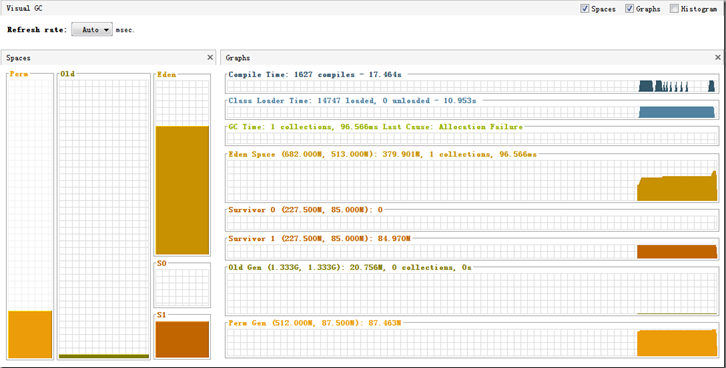Image resolution: width=726 pixels, height=368 pixels.
Task: Click the Survivor 1 graph label
Action: (319, 238)
